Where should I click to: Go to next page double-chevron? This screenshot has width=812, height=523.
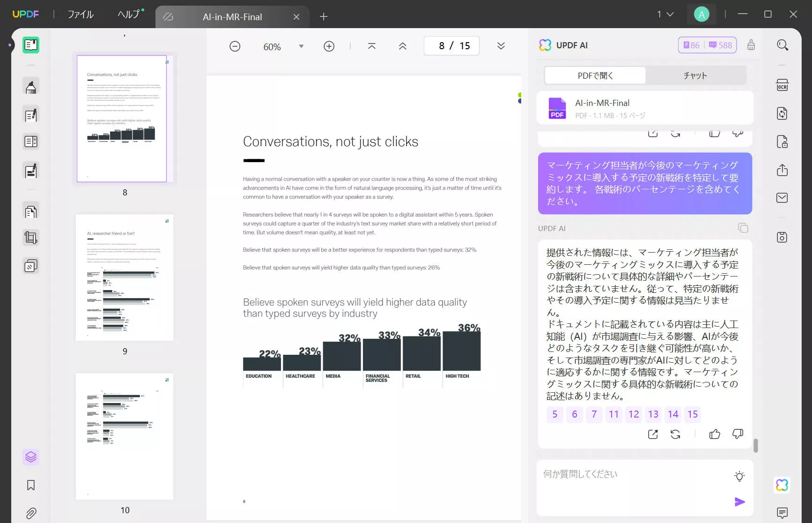[x=501, y=46]
